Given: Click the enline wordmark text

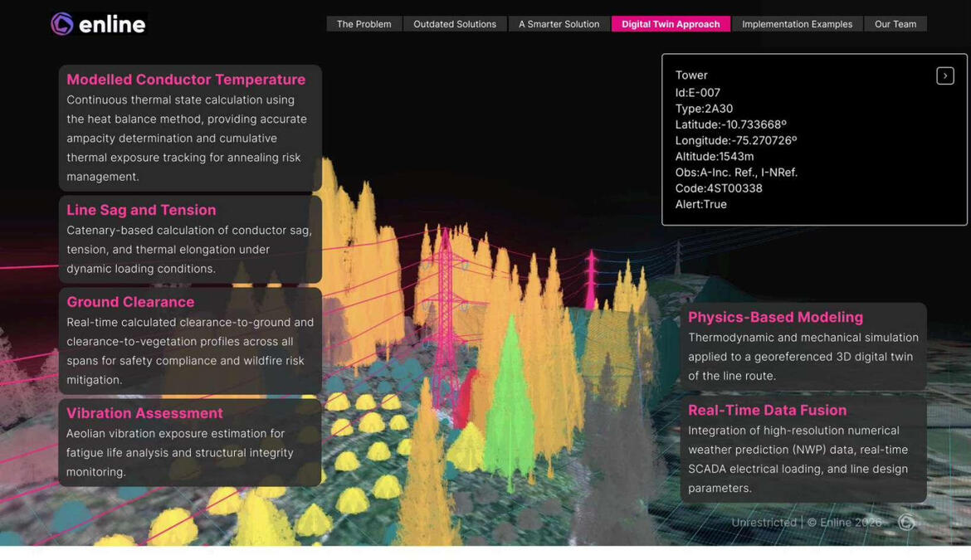Looking at the screenshot, I should tap(112, 25).
